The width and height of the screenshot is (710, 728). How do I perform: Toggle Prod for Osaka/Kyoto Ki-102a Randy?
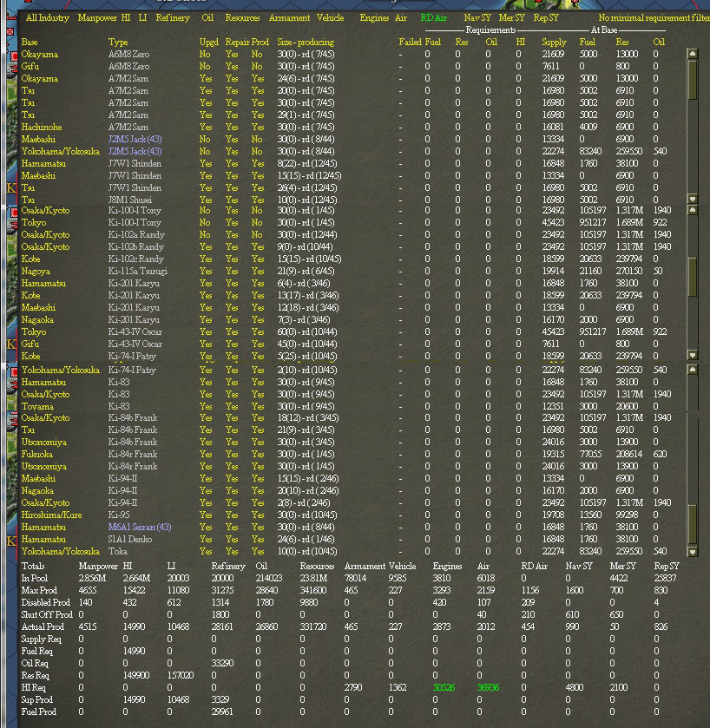tap(257, 234)
